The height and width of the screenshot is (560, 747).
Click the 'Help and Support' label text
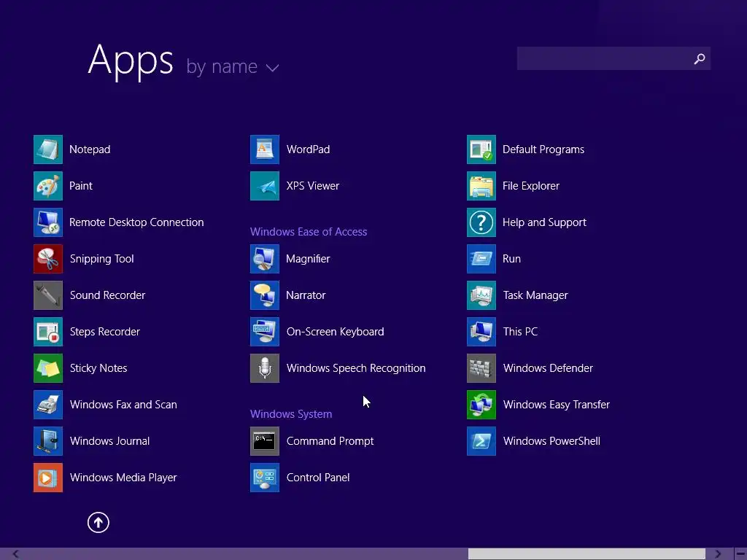coord(544,222)
